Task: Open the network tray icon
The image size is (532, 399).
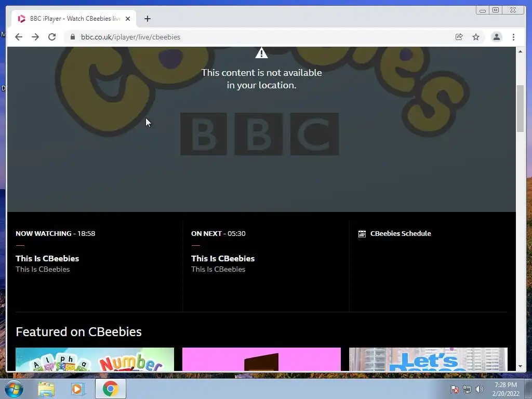Action: click(467, 389)
